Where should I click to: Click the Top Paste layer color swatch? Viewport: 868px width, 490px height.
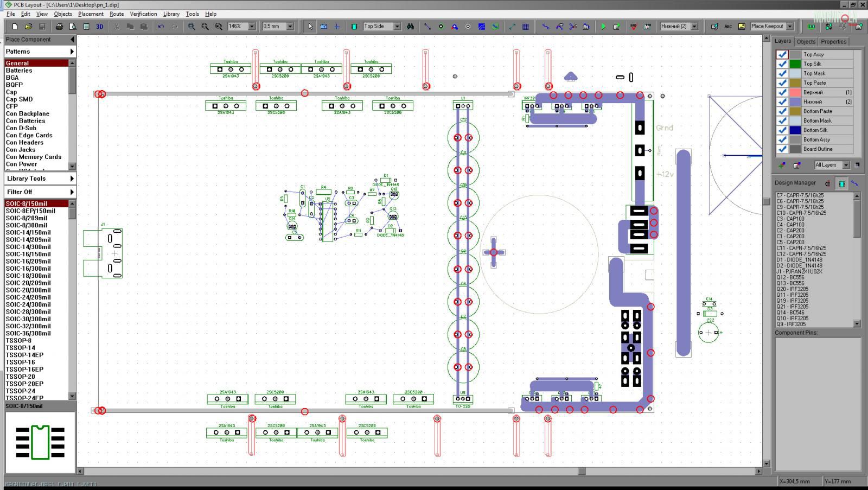pyautogui.click(x=795, y=83)
